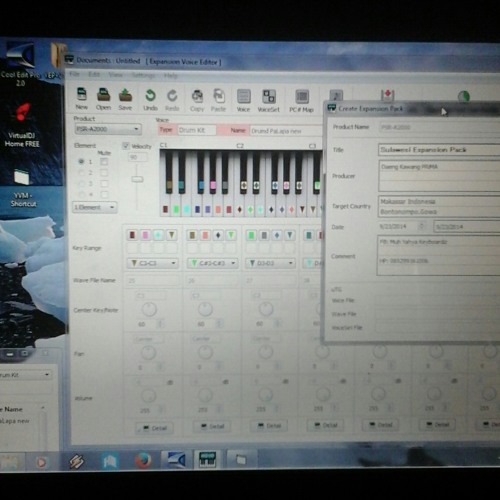500x500 pixels.
Task: Click the Comment text area
Action: pyautogui.click(x=439, y=255)
